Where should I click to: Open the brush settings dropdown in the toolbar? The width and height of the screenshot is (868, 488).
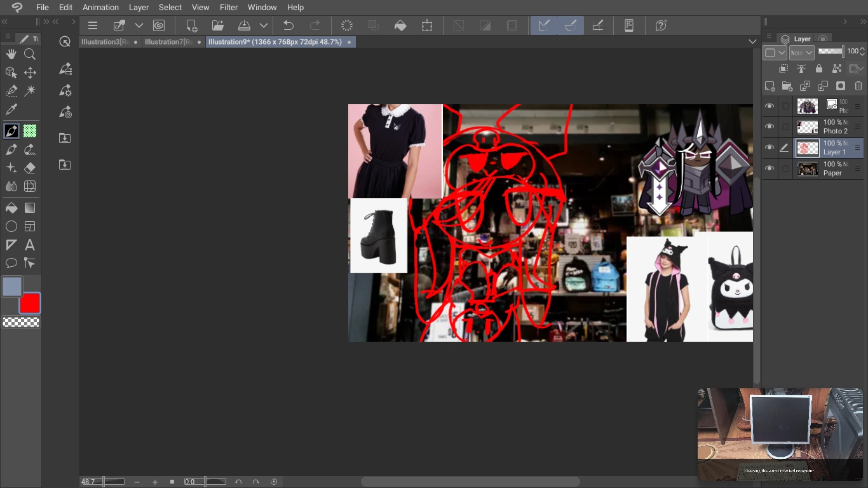pos(139,25)
